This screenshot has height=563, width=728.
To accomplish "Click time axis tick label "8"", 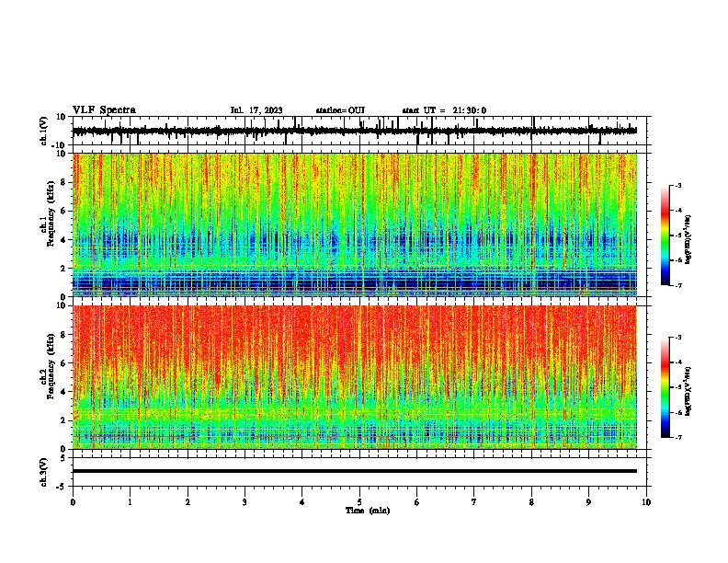I will [x=531, y=502].
